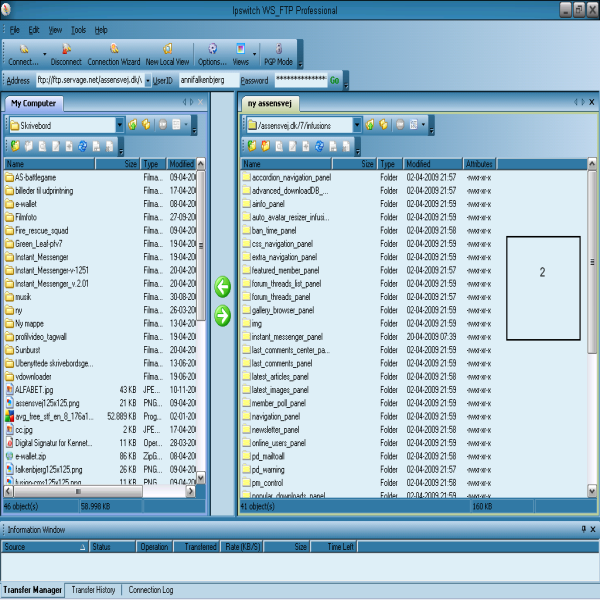Refresh the My Computer file list
This screenshot has width=600, height=600.
click(82, 146)
